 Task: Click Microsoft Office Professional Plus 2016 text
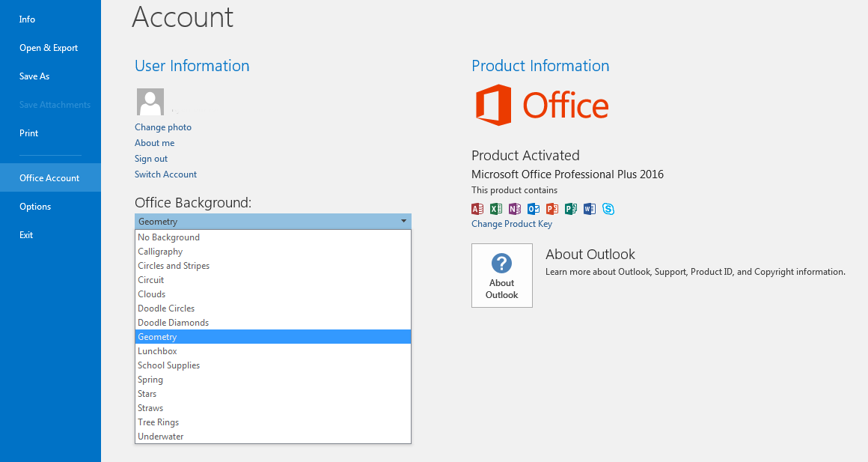point(567,174)
